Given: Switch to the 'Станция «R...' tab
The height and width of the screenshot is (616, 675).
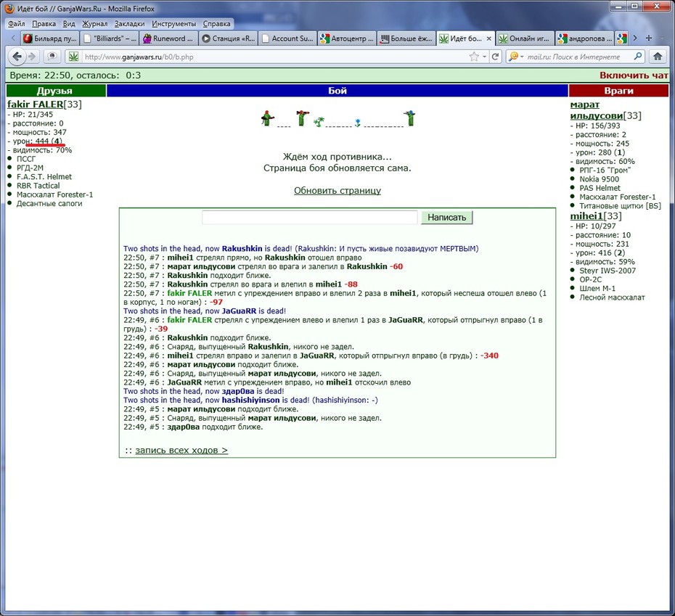Looking at the screenshot, I should tap(228, 38).
